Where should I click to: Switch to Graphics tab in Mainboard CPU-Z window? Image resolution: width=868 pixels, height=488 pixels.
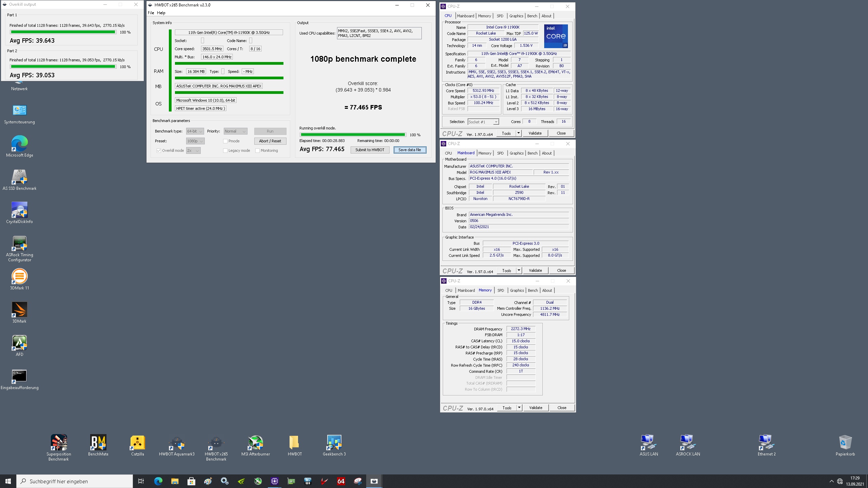point(516,153)
